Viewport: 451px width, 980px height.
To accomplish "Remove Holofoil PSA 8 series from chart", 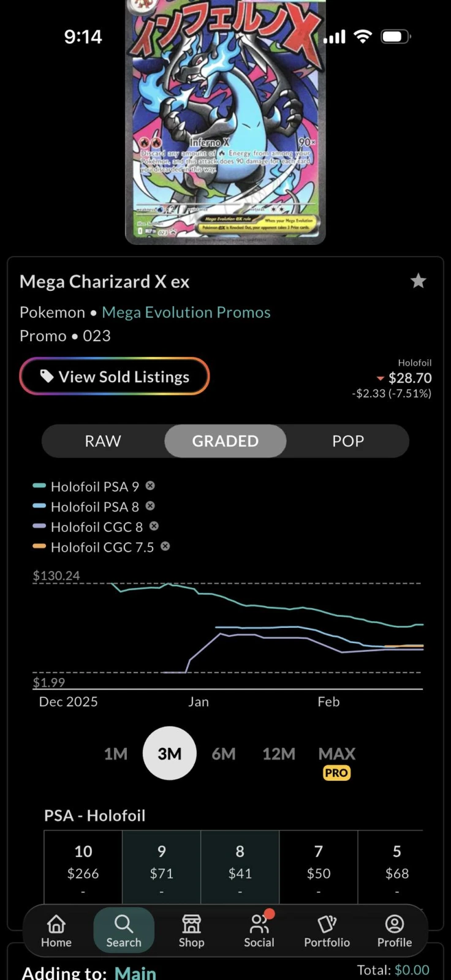I will 150,506.
